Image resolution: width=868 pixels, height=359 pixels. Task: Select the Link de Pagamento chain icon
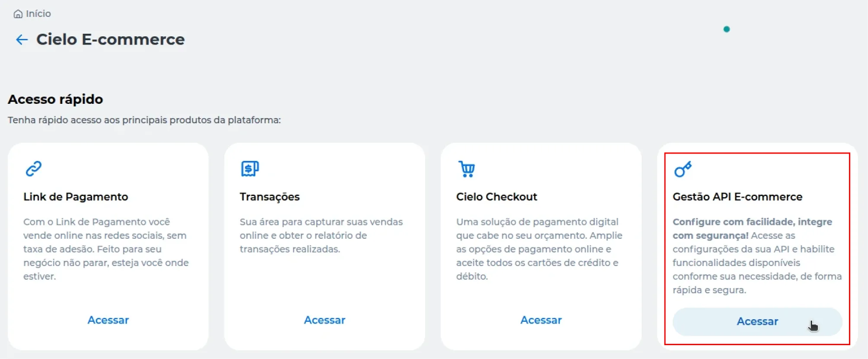[35, 169]
